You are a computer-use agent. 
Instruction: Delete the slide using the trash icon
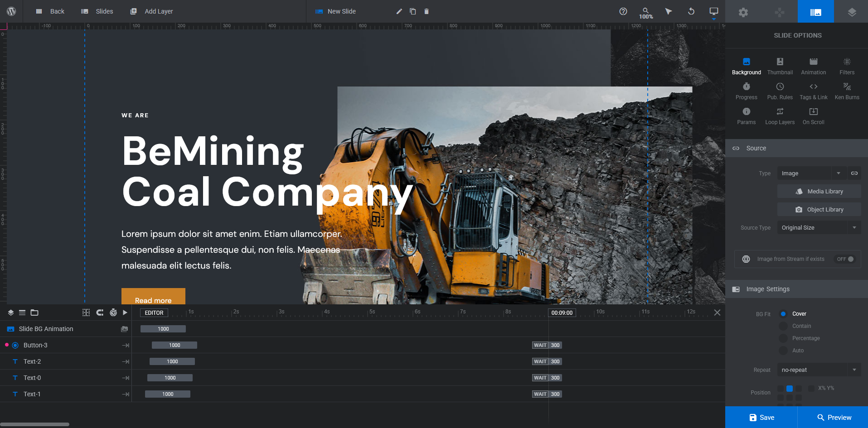426,11
